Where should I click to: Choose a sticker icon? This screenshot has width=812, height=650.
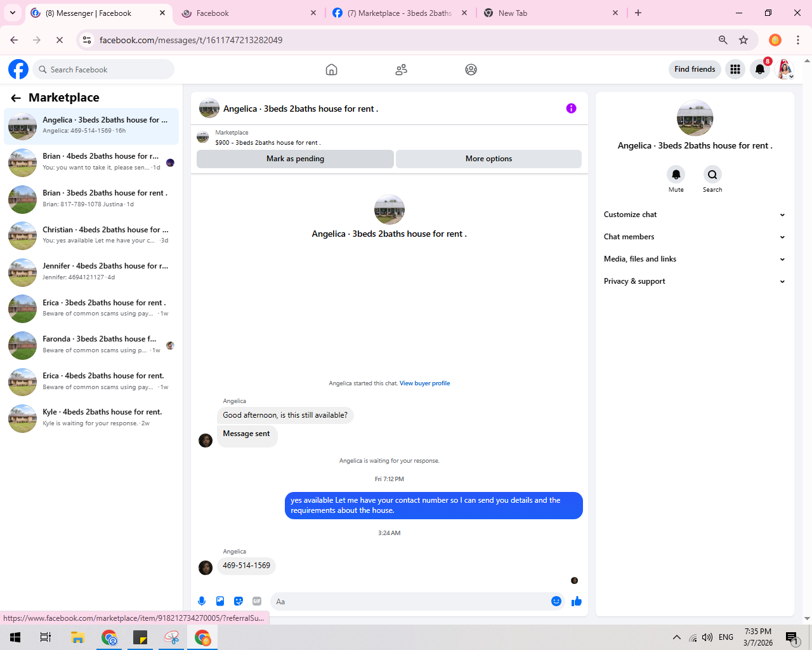click(x=239, y=601)
